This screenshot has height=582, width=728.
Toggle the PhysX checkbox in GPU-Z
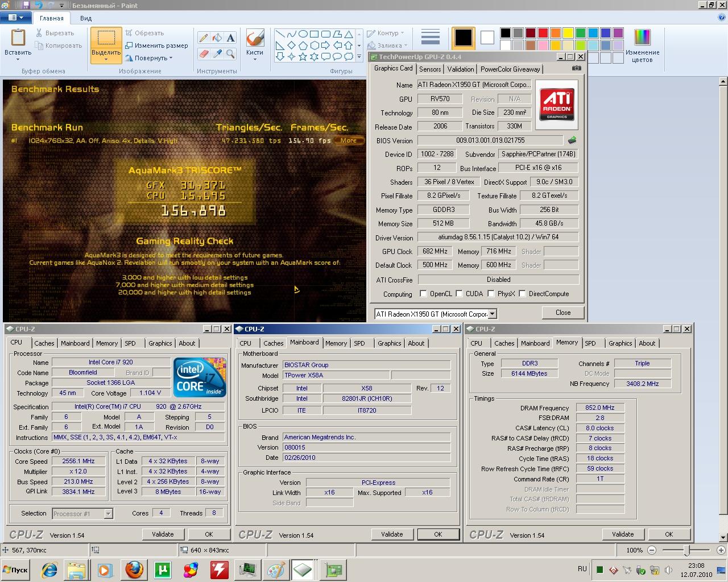tap(491, 294)
